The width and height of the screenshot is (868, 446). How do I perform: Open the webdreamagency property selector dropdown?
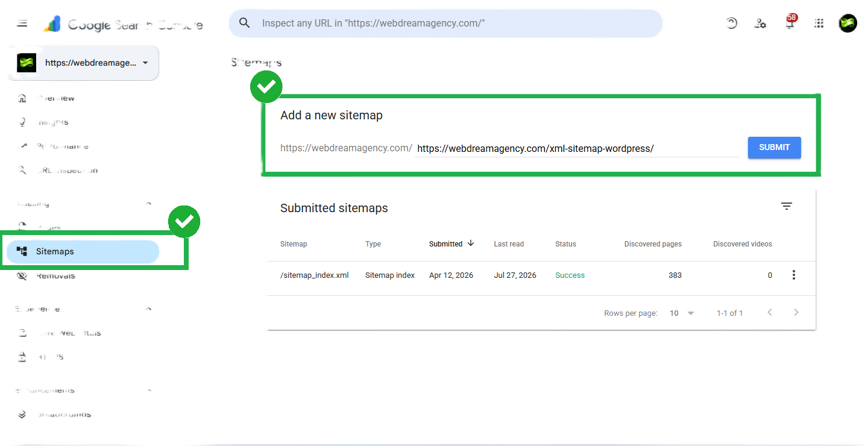point(83,63)
